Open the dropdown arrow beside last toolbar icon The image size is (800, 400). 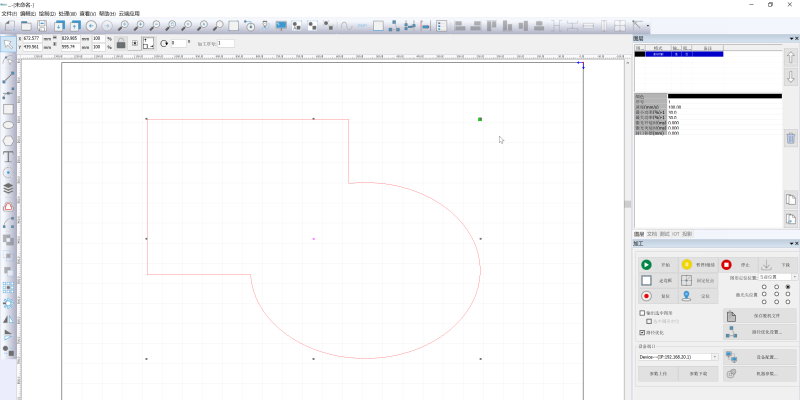(x=648, y=26)
